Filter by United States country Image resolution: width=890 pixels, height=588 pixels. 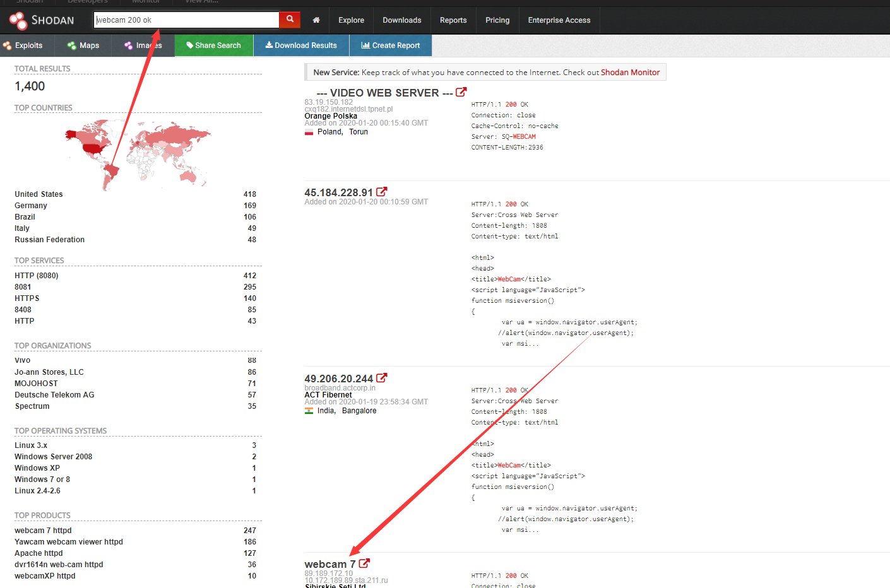point(39,194)
